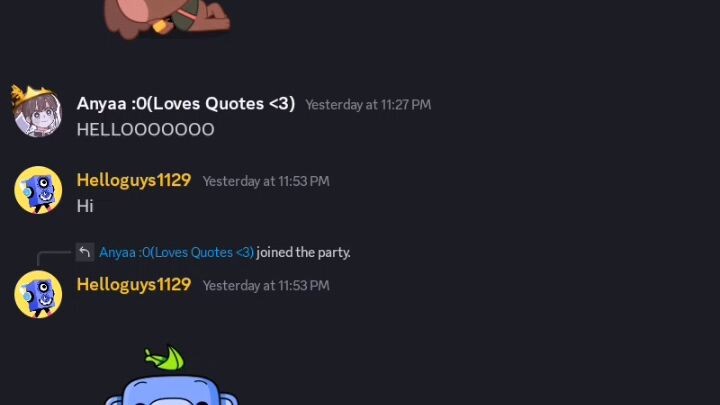Screen dimensions: 720x405
Task: Click the reply arrow icon above the last message
Action: (85, 252)
